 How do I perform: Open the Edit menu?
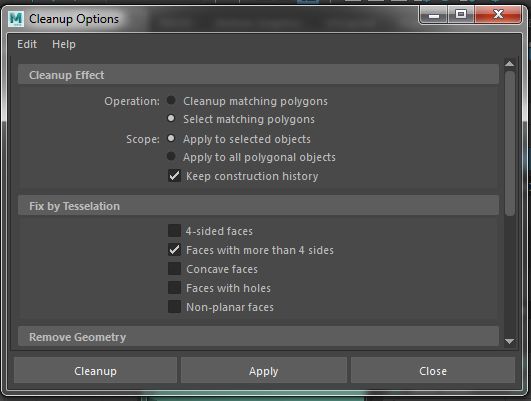[x=27, y=44]
